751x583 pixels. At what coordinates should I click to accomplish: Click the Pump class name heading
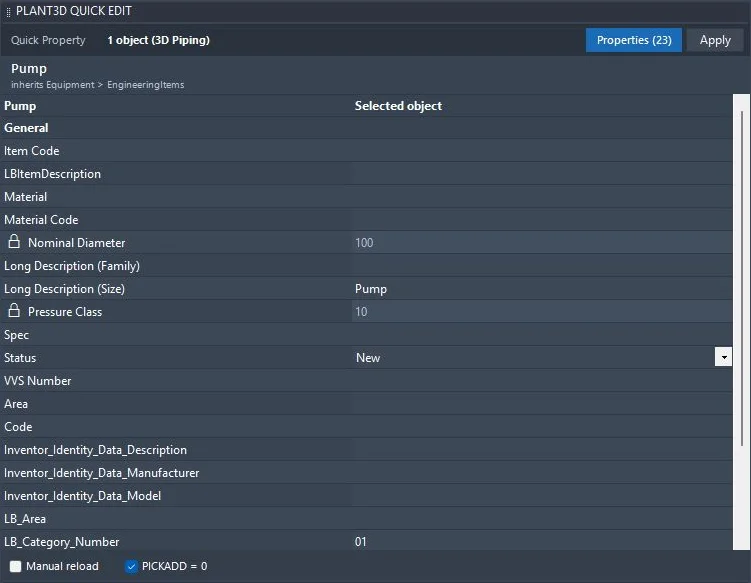click(29, 69)
